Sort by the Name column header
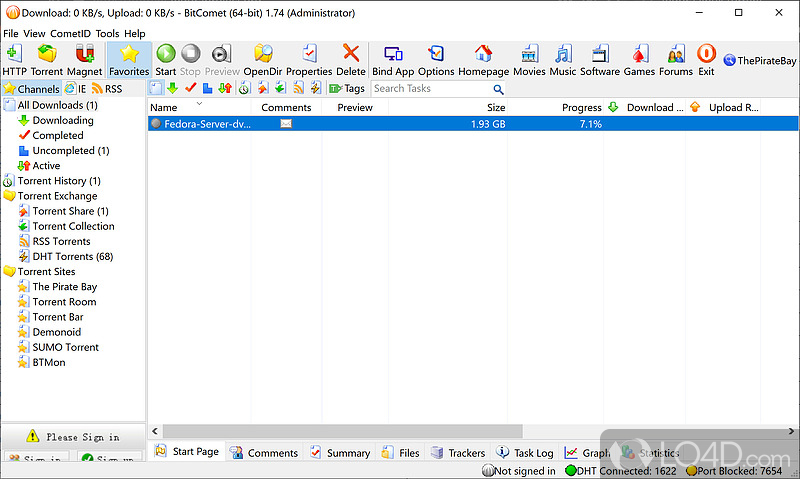The image size is (800, 479). pyautogui.click(x=164, y=108)
